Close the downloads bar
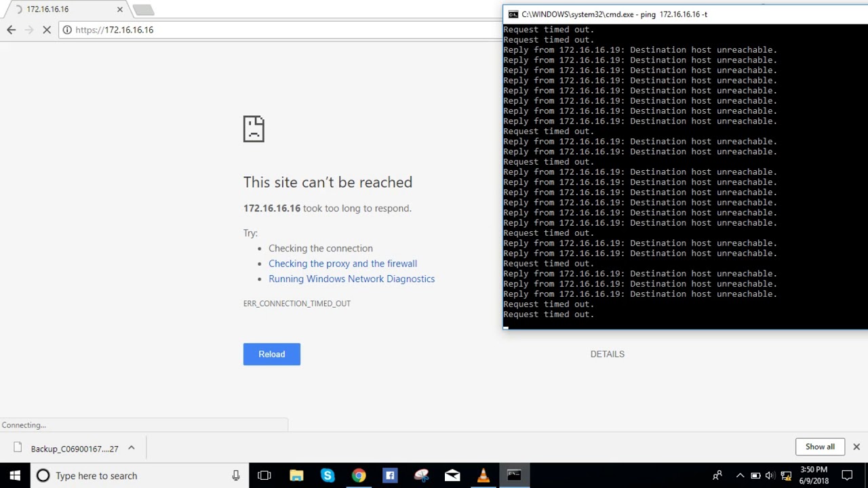The image size is (868, 488). click(856, 447)
